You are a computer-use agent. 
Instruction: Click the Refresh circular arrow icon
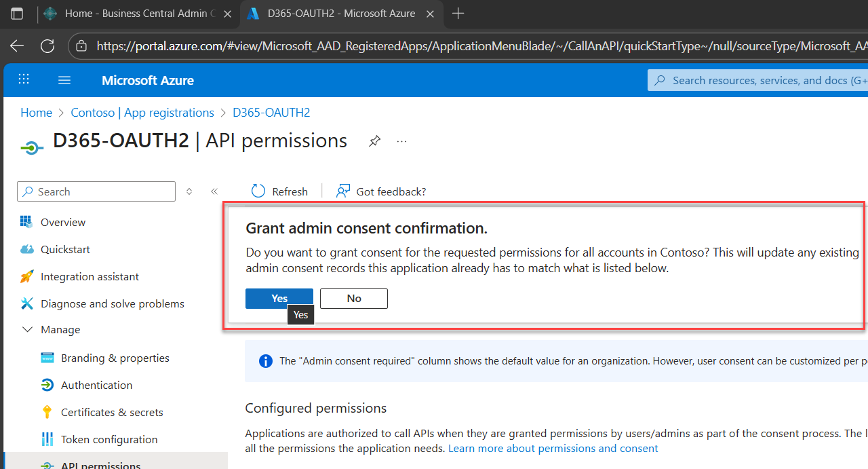pyautogui.click(x=258, y=191)
